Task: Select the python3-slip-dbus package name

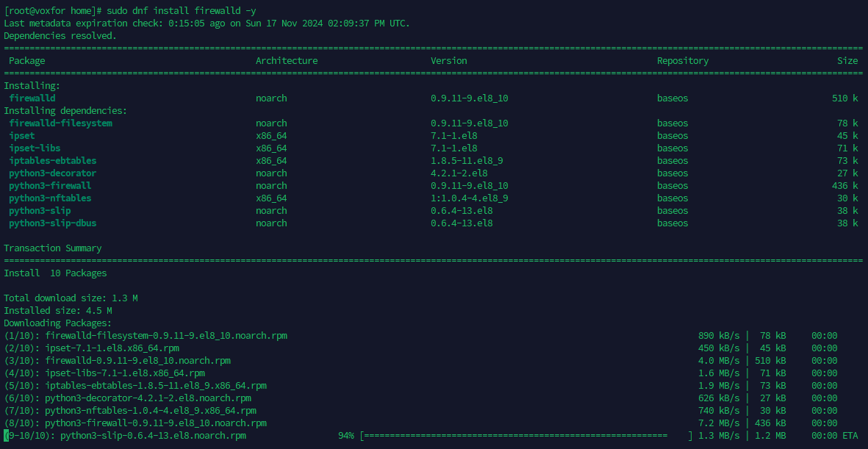Action: point(52,223)
